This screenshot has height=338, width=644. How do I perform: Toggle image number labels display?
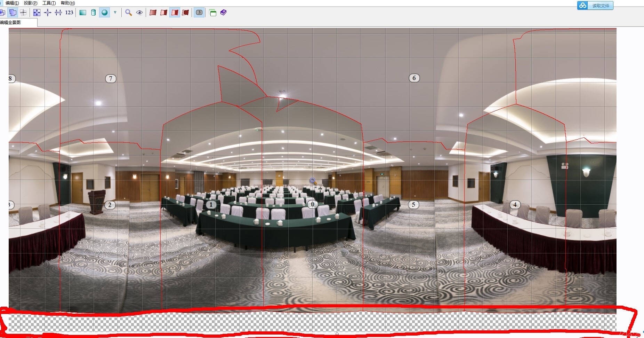click(x=199, y=13)
